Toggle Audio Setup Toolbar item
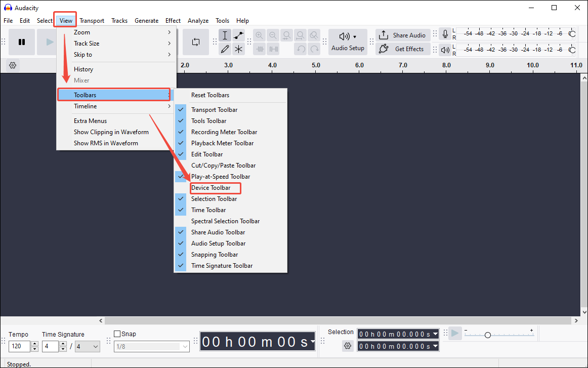Screen dimensions: 588x368 231,243
